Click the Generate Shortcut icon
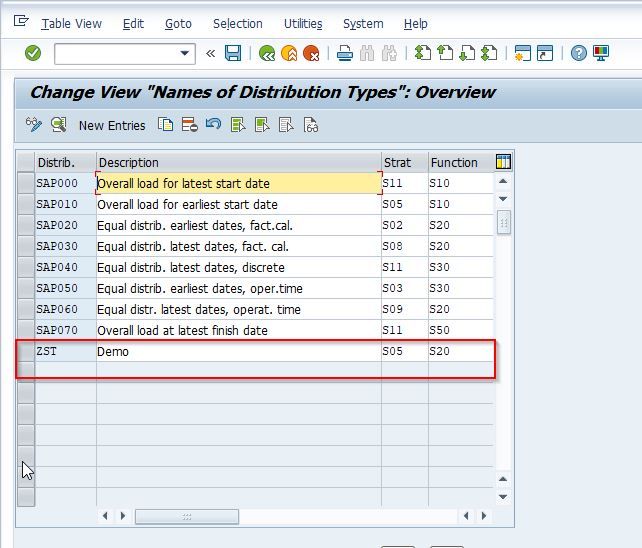Image resolution: width=642 pixels, height=548 pixels. [545, 53]
